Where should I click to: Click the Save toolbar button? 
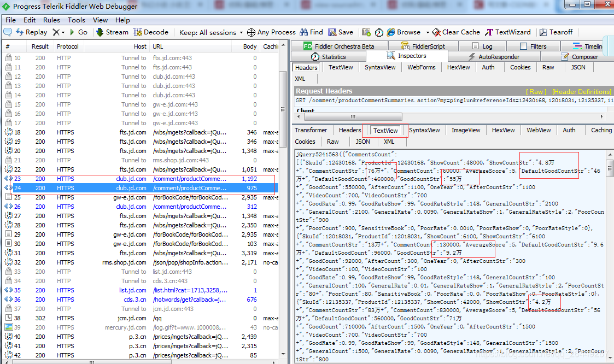341,32
